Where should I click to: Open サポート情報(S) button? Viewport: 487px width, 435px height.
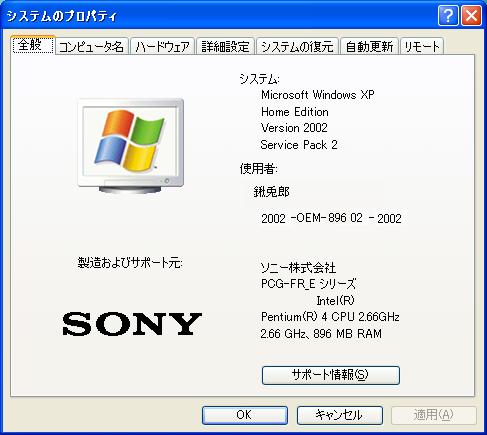point(331,375)
